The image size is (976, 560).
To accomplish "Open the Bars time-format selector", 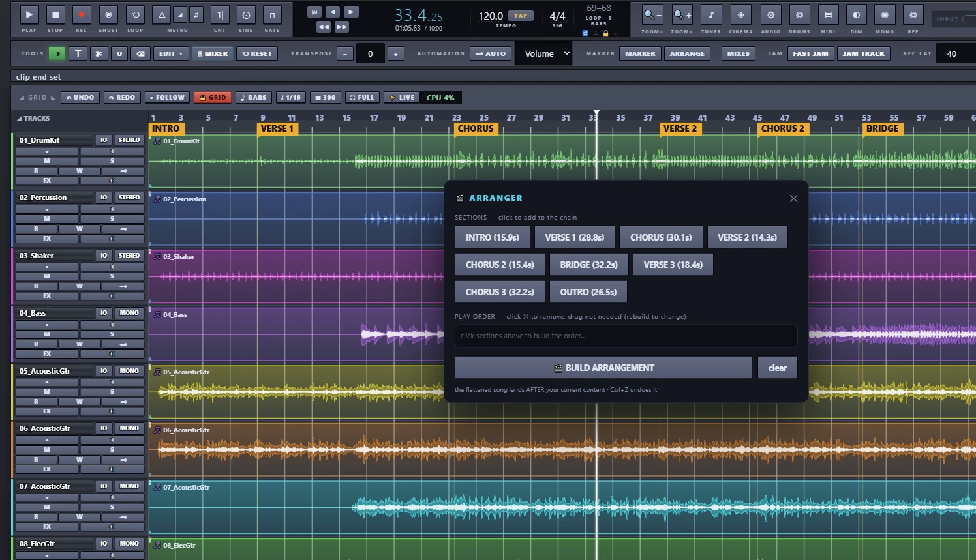I will (253, 98).
